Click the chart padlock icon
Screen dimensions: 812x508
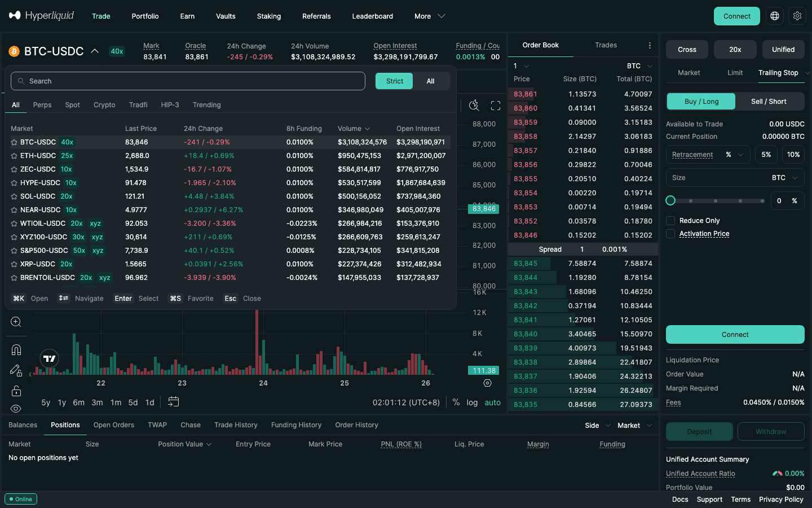click(16, 391)
